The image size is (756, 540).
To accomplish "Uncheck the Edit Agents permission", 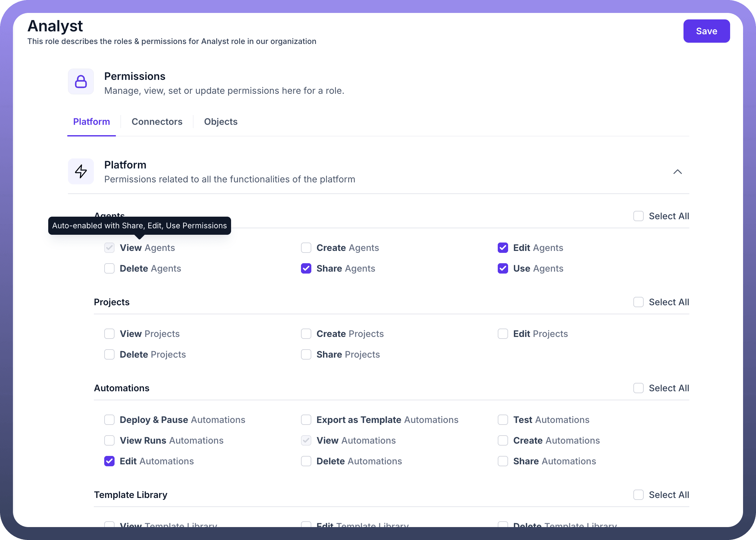I will coord(503,248).
